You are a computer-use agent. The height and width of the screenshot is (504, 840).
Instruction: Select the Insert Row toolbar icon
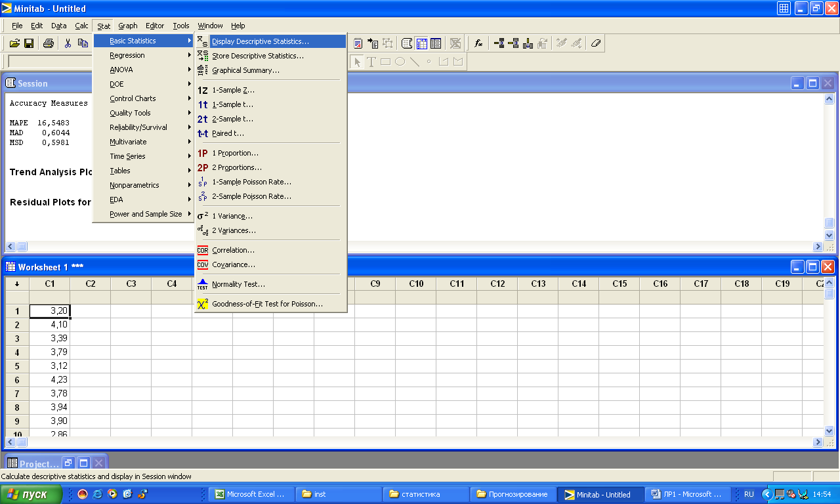(x=514, y=43)
